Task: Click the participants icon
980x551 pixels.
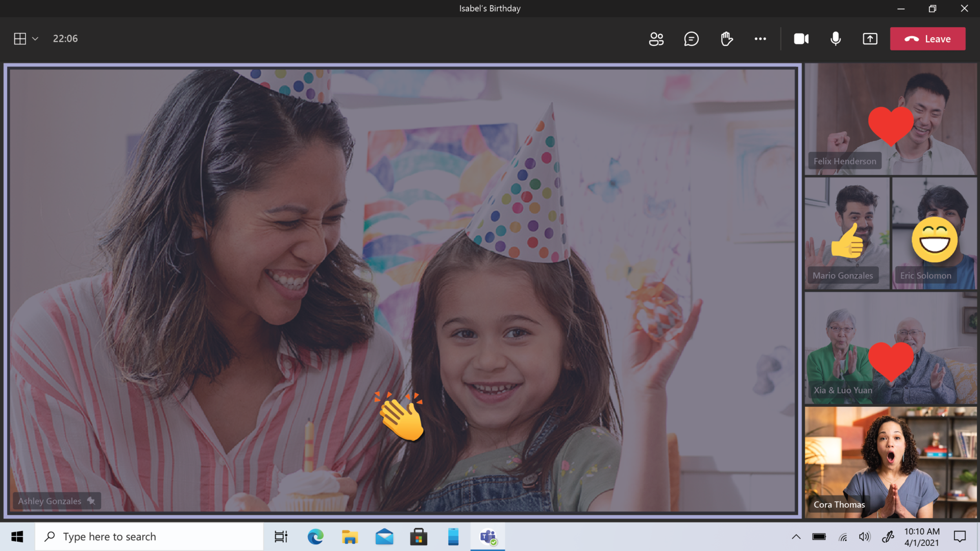Action: point(655,38)
